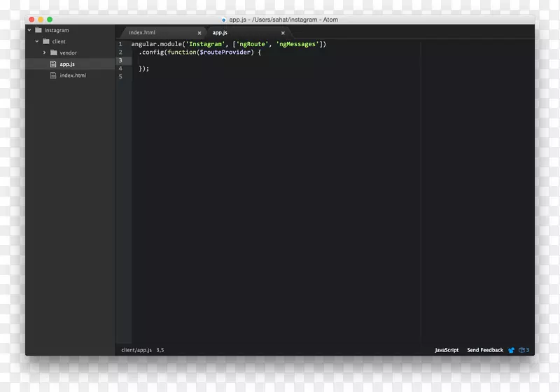
Task: Click the app.js file icon in tree
Action: 53,64
